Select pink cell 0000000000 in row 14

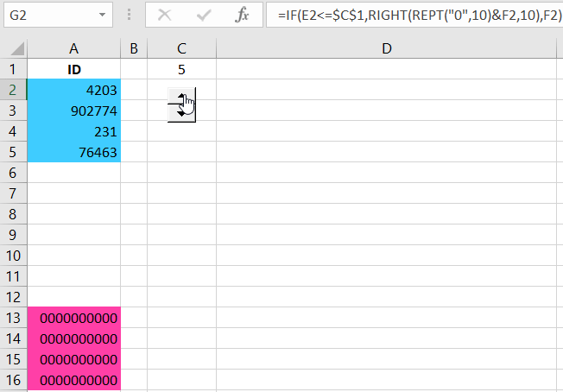coord(74,338)
